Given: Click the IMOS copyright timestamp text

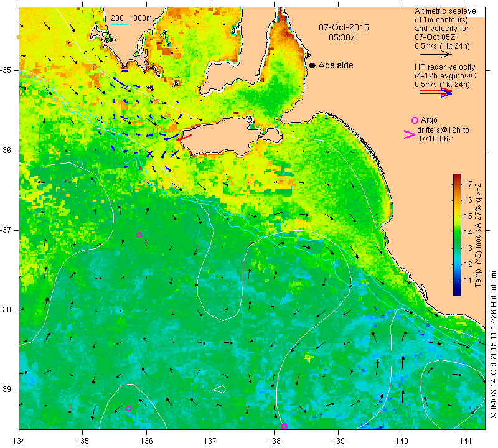Looking at the screenshot, I should (493, 343).
